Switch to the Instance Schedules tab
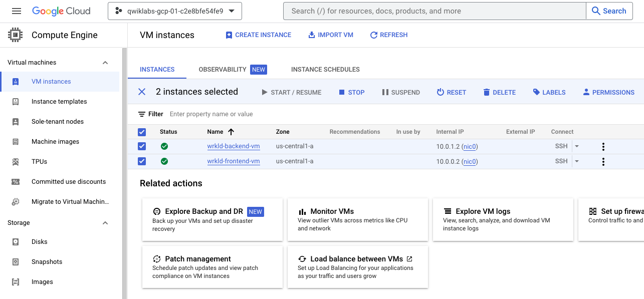The image size is (644, 299). (325, 70)
